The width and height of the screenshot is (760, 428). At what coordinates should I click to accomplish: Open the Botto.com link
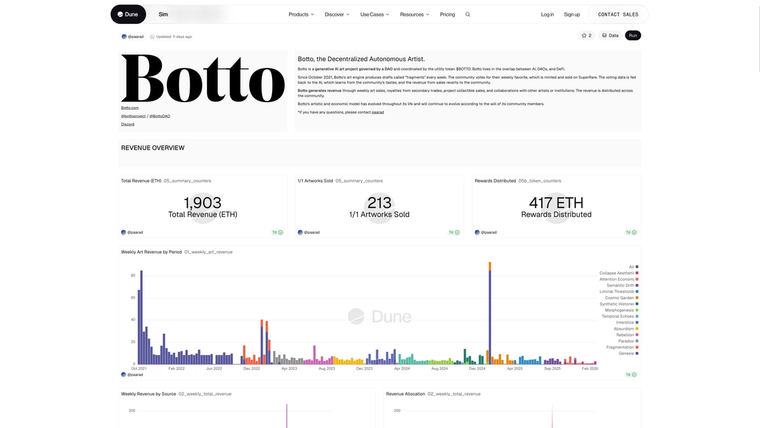tap(130, 108)
